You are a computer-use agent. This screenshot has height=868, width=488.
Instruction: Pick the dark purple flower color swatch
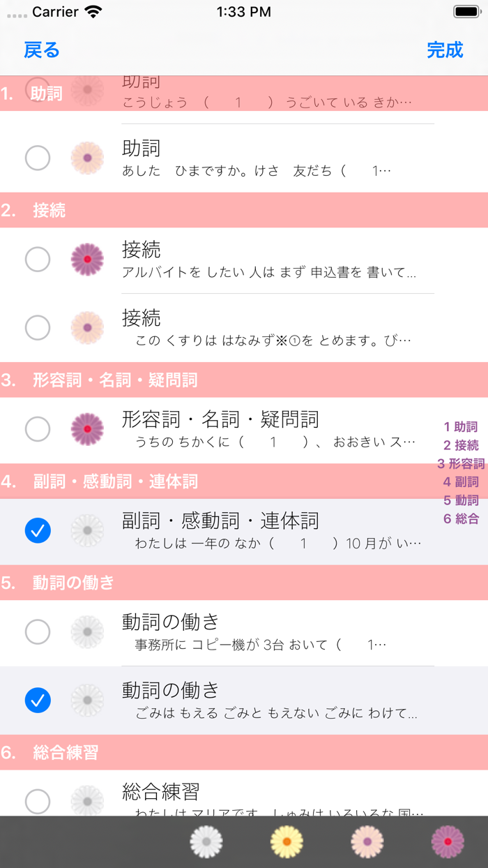click(446, 841)
